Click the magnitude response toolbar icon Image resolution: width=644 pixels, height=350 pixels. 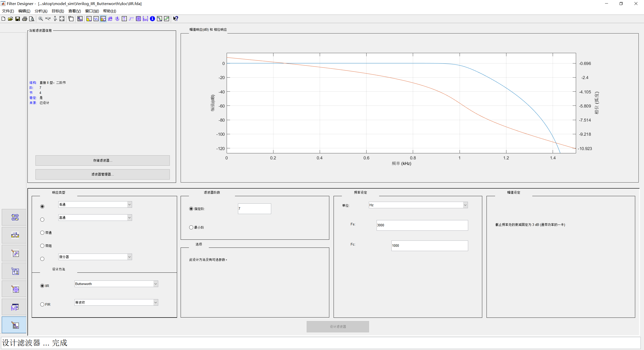[89, 19]
